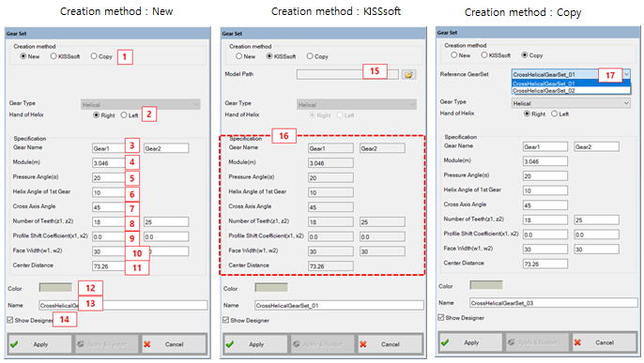Click Helix Angle field in Copy dialog

545,190
